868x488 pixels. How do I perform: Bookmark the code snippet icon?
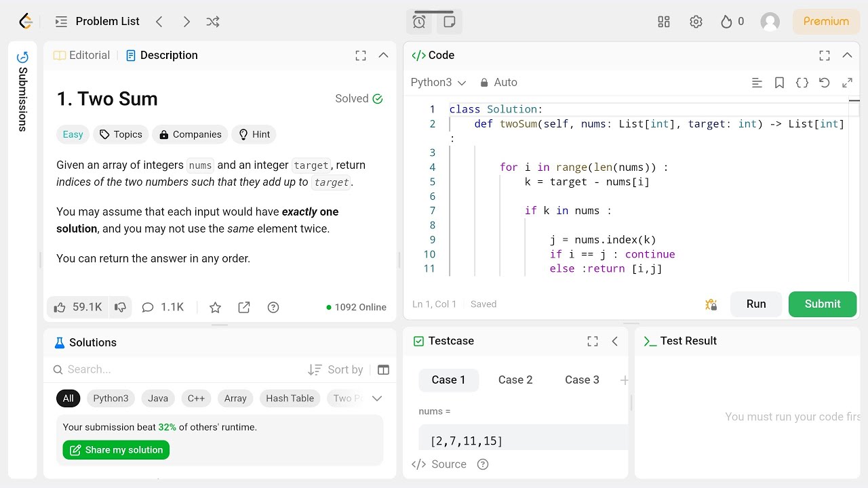pyautogui.click(x=780, y=83)
